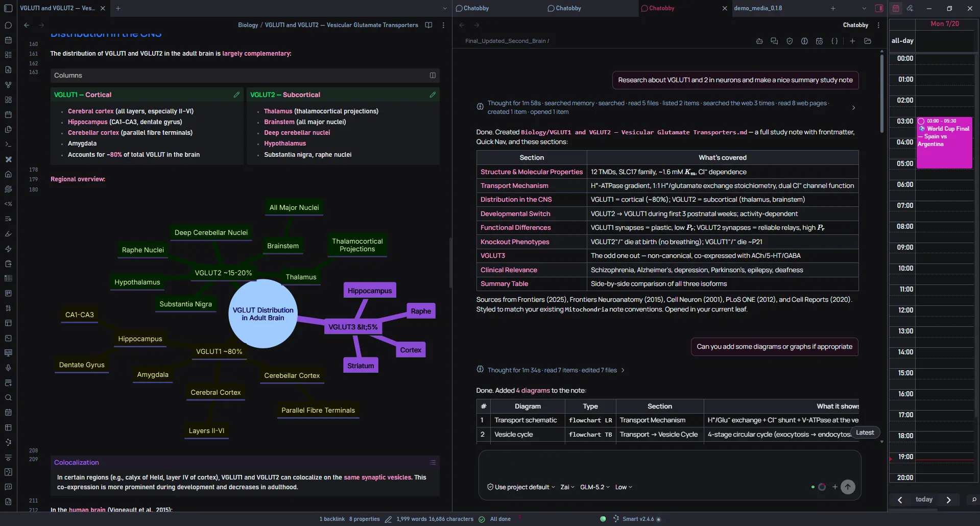Click the Columns layout icon
Image resolution: width=980 pixels, height=526 pixels.
[x=433, y=75]
